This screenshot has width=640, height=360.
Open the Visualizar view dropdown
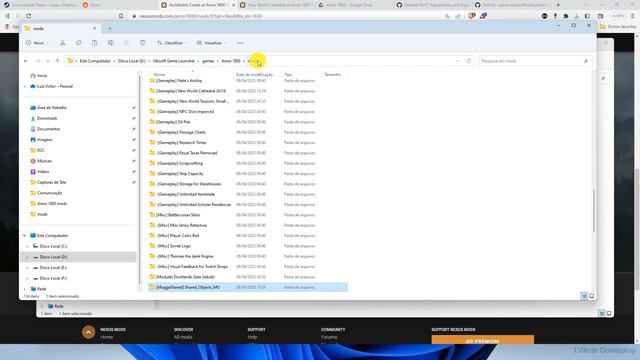(x=212, y=43)
